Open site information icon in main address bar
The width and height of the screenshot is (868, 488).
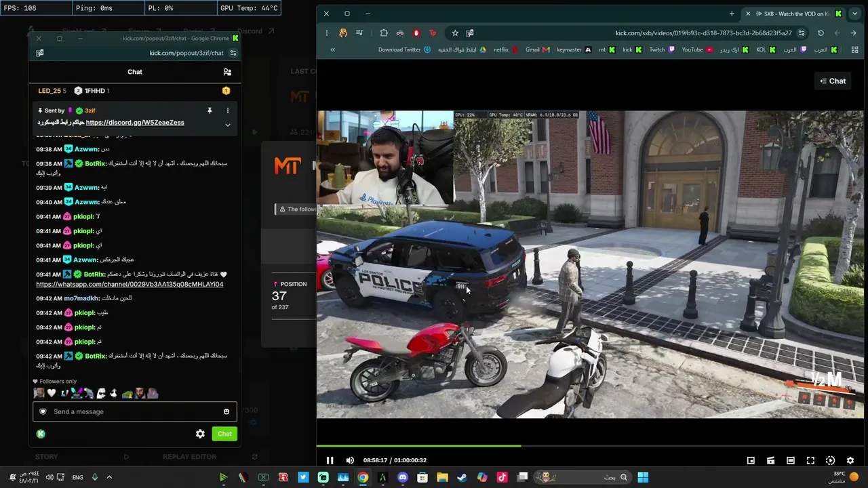[802, 33]
